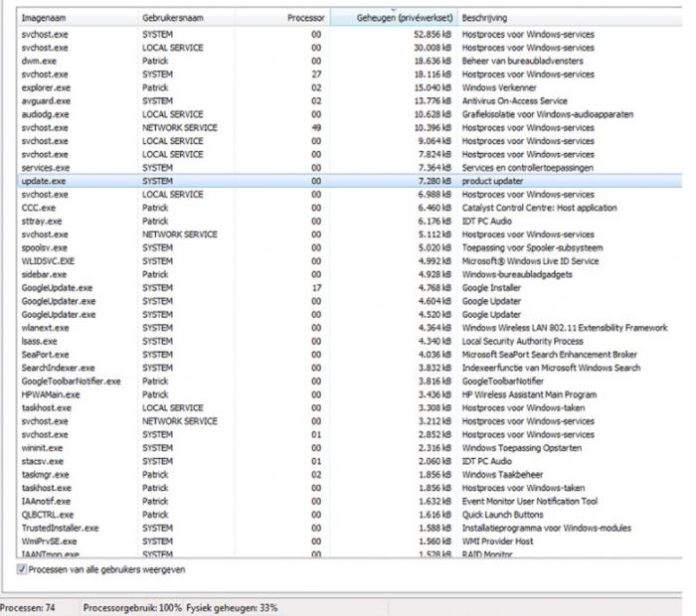Select the explorer.exe process row
The width and height of the screenshot is (696, 616).
tap(349, 87)
